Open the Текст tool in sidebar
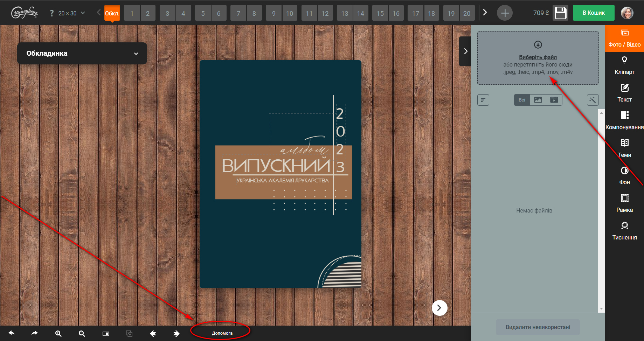 pyautogui.click(x=624, y=93)
